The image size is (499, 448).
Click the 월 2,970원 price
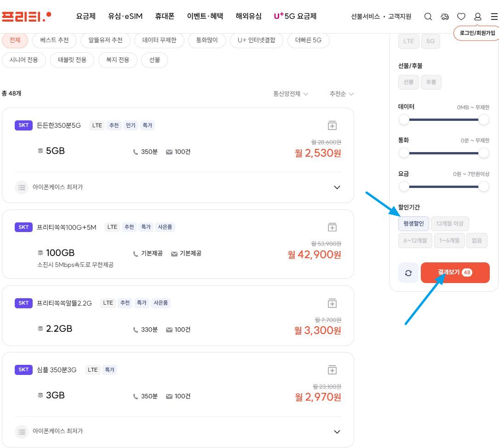[x=318, y=397]
